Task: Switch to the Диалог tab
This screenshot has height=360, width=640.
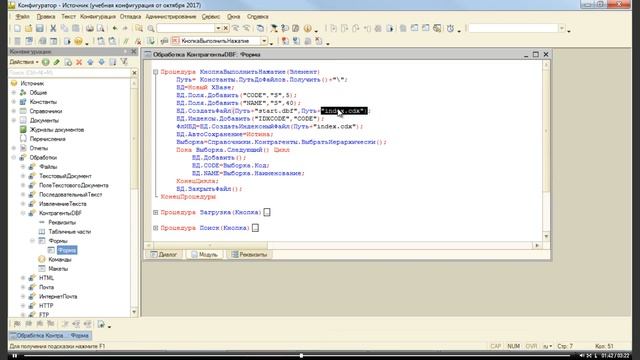Action: click(164, 254)
